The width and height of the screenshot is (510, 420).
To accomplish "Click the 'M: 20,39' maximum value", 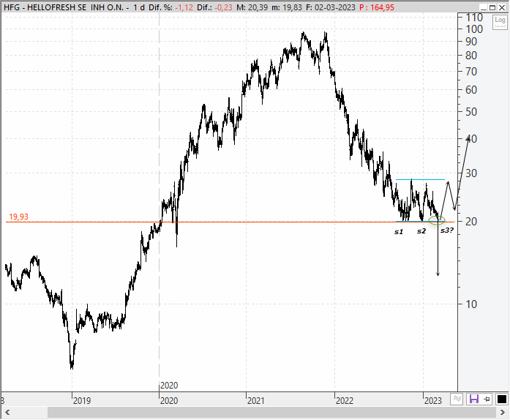I will click(252, 7).
